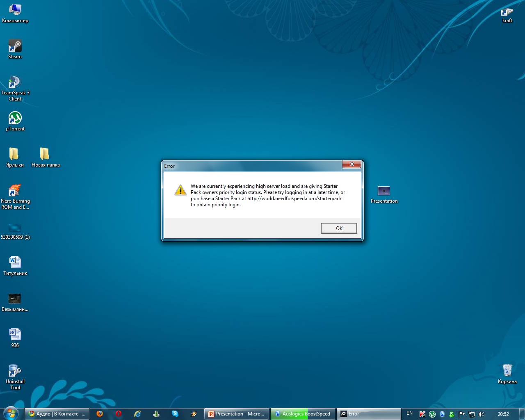Select the Presentation file on desktop
The width and height of the screenshot is (525, 420).
(384, 194)
